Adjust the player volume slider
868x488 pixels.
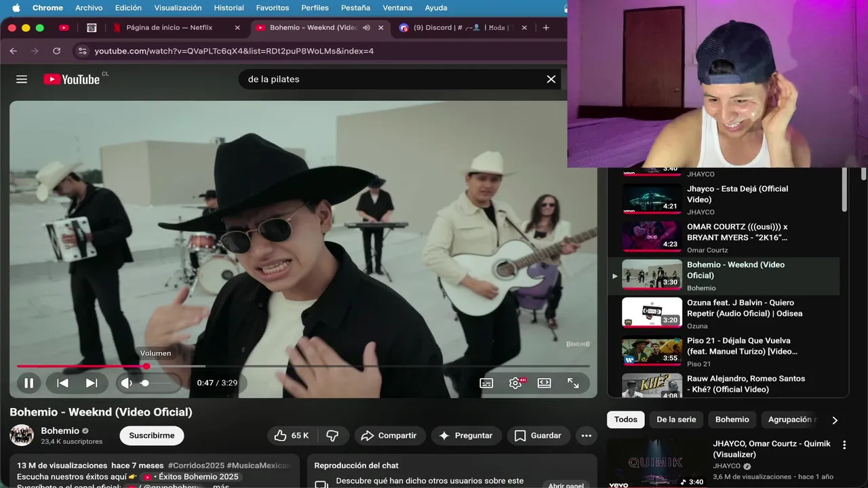(x=157, y=383)
